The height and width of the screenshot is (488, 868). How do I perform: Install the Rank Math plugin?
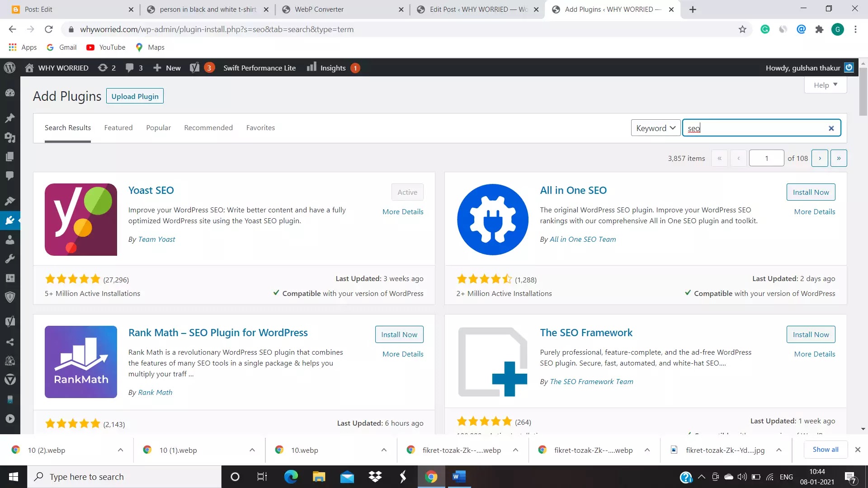click(399, 334)
